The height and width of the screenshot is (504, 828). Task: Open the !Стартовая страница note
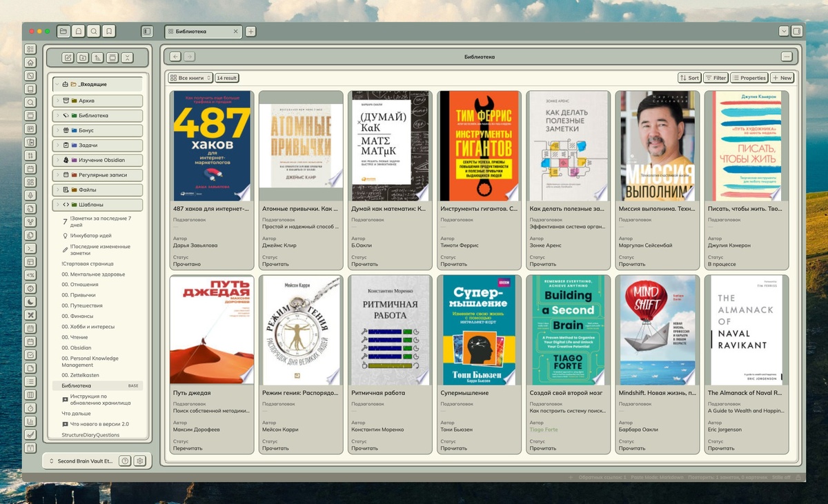[88, 263]
